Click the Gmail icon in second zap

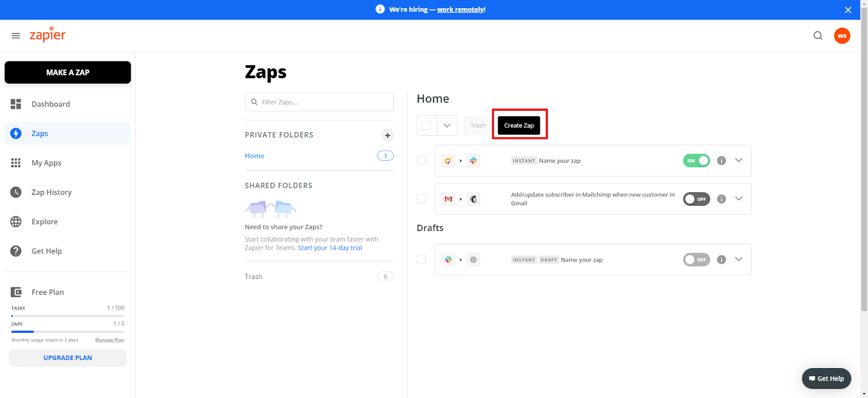448,199
